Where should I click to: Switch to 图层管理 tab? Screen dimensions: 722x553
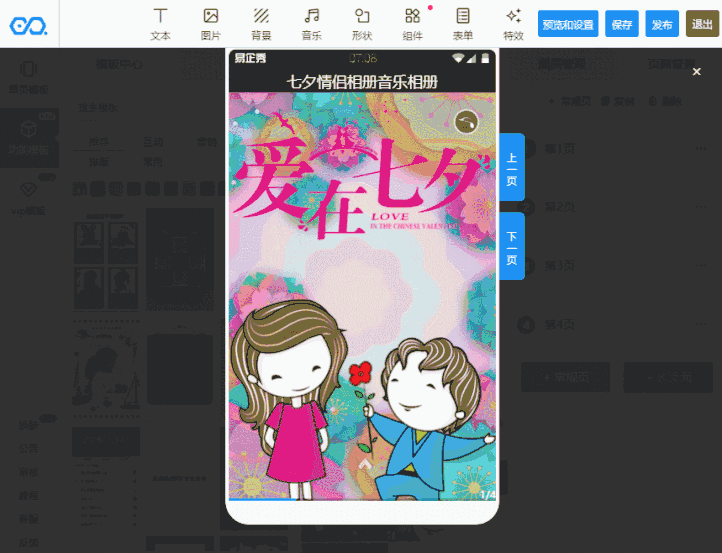(562, 64)
